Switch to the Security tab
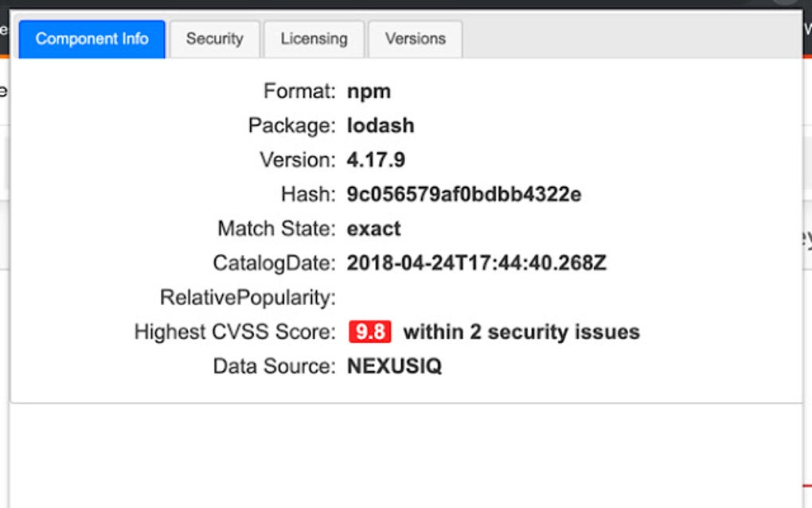 click(213, 38)
